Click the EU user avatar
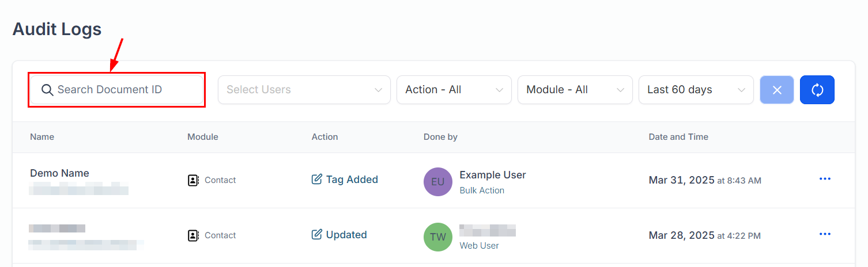Screen dimensions: 868x267 pyautogui.click(x=437, y=182)
